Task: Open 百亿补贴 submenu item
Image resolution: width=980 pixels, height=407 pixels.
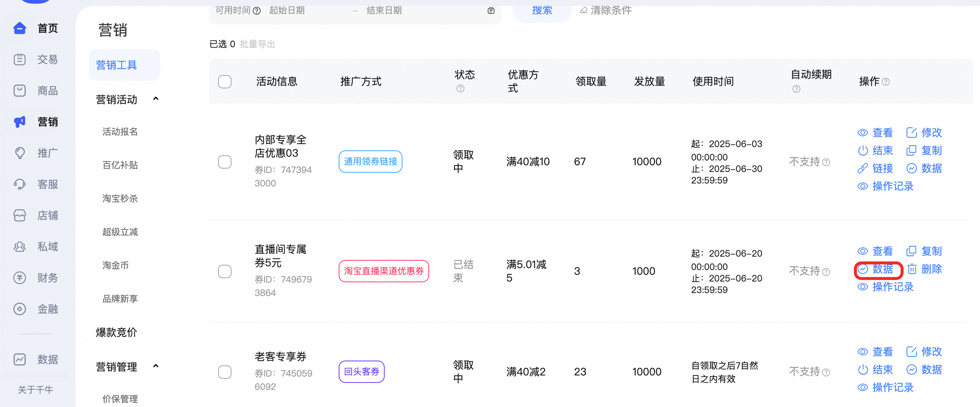Action: tap(120, 165)
